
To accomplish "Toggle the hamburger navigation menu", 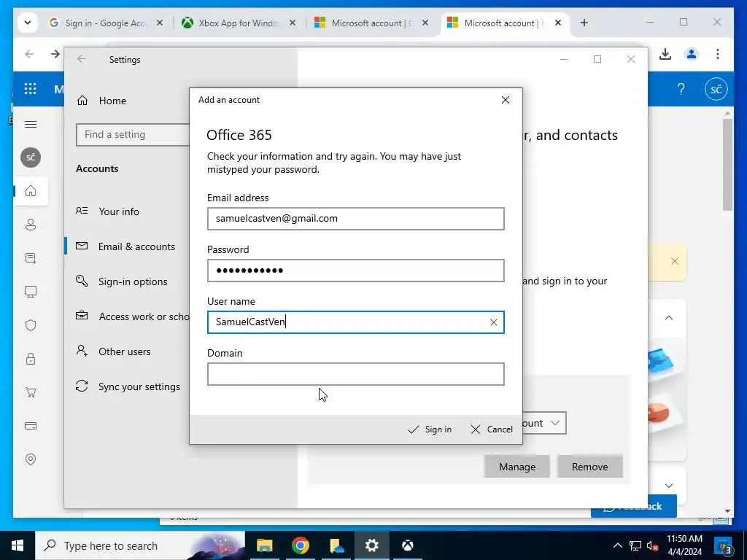I will (31, 124).
